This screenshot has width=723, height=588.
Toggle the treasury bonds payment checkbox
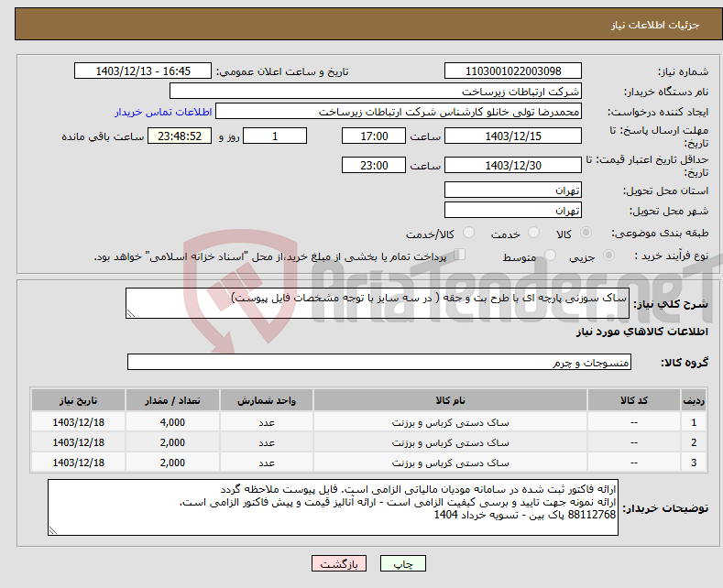click(460, 255)
